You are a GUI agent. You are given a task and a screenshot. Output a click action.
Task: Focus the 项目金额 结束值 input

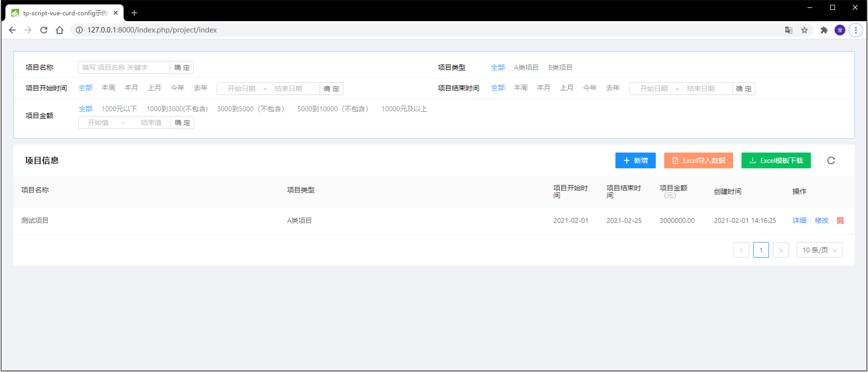click(151, 123)
